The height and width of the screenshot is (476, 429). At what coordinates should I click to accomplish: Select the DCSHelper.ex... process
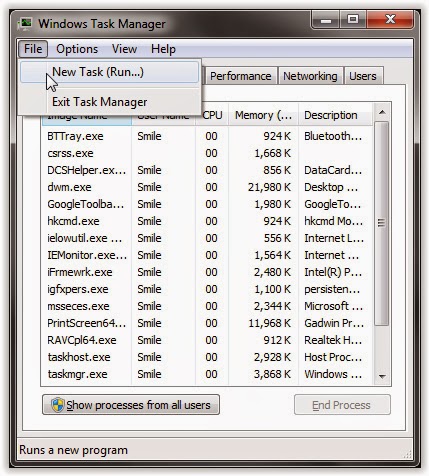click(x=207, y=170)
